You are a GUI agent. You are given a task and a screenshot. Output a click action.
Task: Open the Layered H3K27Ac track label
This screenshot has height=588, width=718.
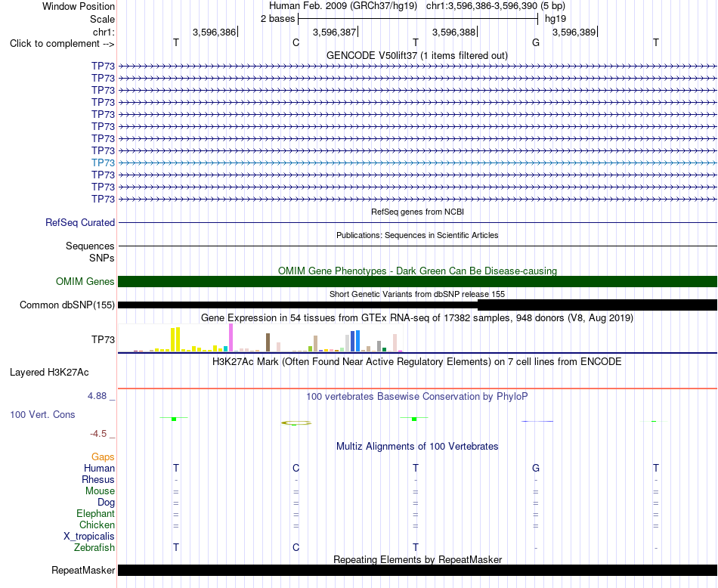click(49, 373)
